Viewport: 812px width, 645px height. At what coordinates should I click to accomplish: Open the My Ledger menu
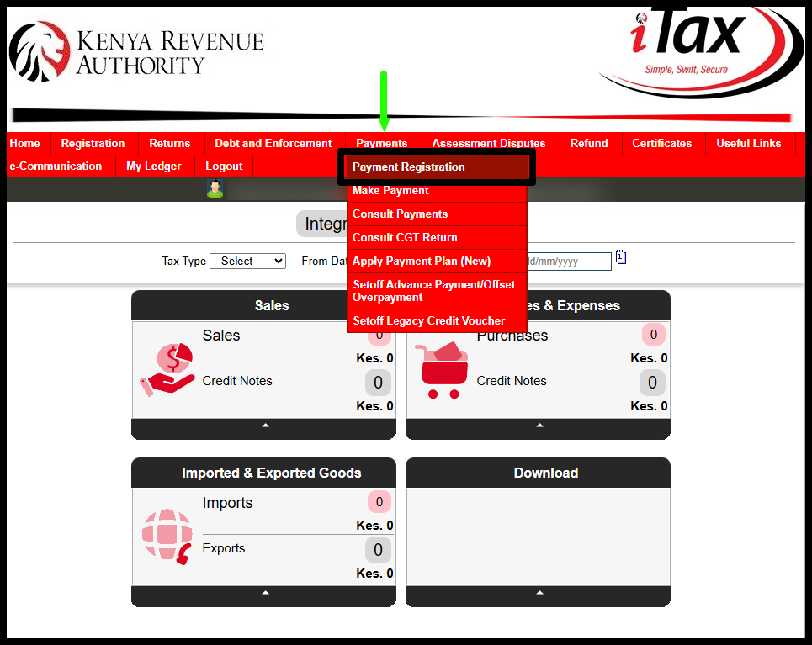[x=154, y=167]
